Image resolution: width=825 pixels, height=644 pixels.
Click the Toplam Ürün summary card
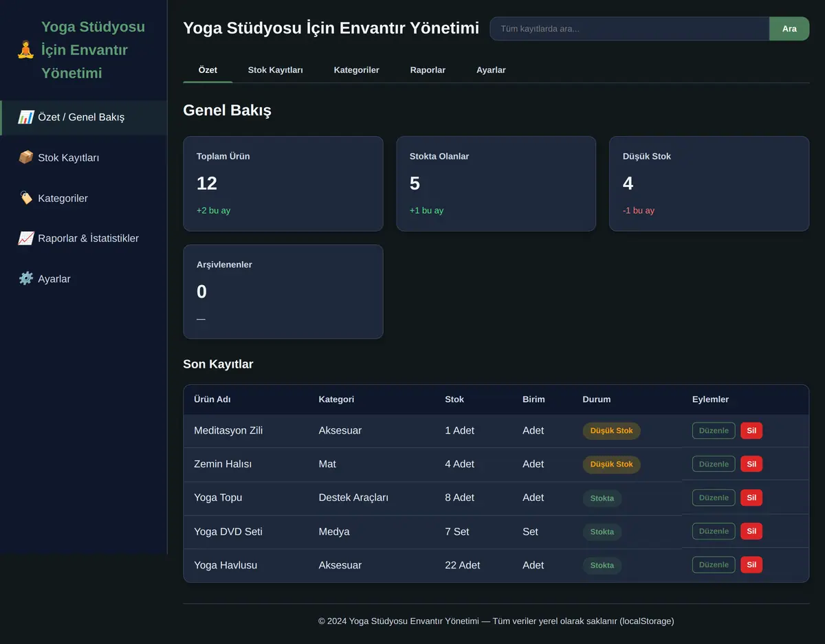pyautogui.click(x=283, y=184)
